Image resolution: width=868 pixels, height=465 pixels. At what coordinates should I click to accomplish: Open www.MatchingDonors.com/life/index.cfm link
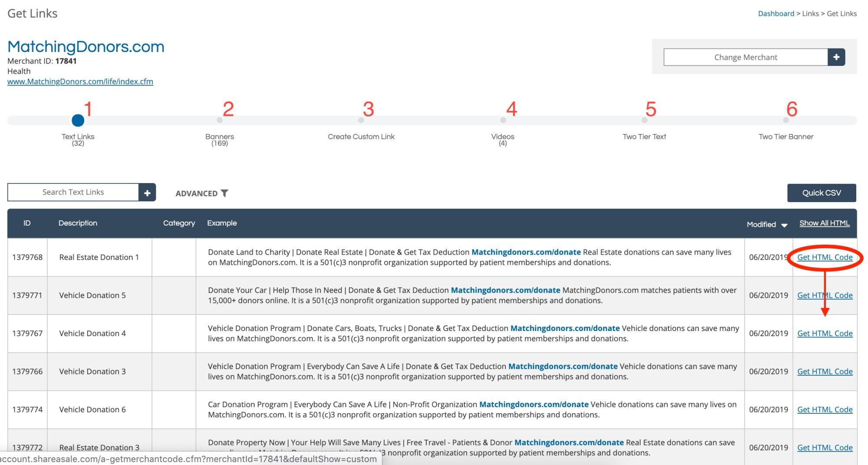80,82
